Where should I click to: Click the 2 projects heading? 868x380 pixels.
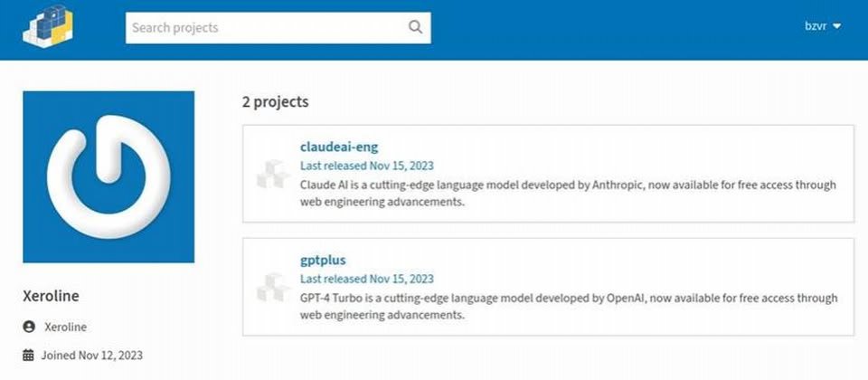(x=275, y=102)
